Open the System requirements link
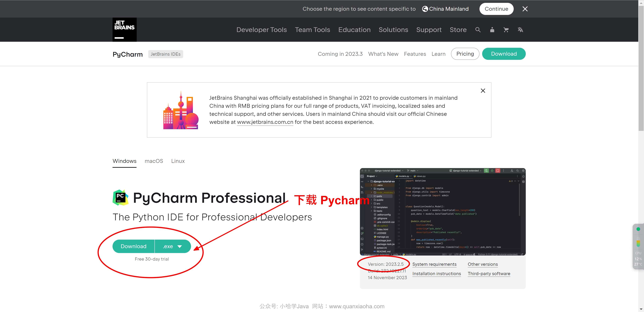 (x=434, y=264)
